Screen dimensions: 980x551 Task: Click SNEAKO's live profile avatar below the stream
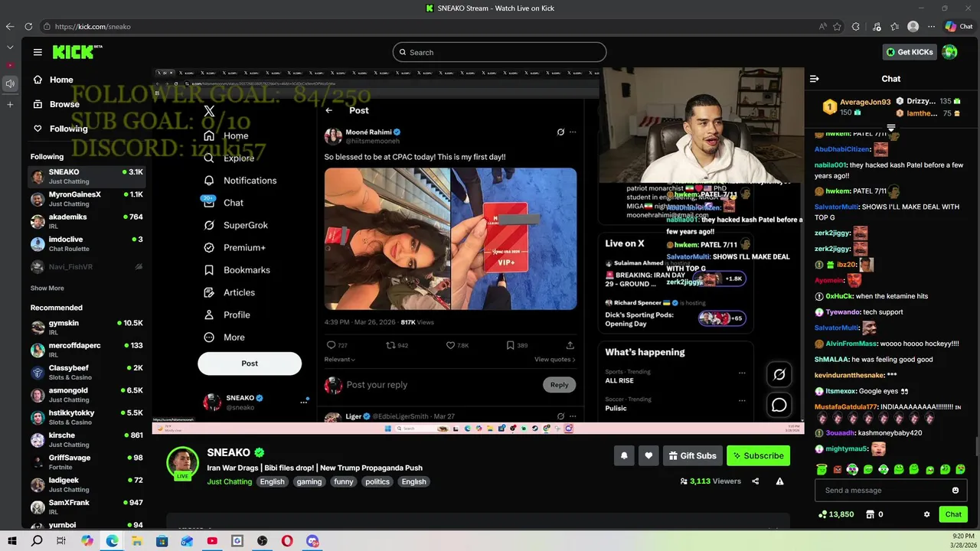pyautogui.click(x=182, y=463)
